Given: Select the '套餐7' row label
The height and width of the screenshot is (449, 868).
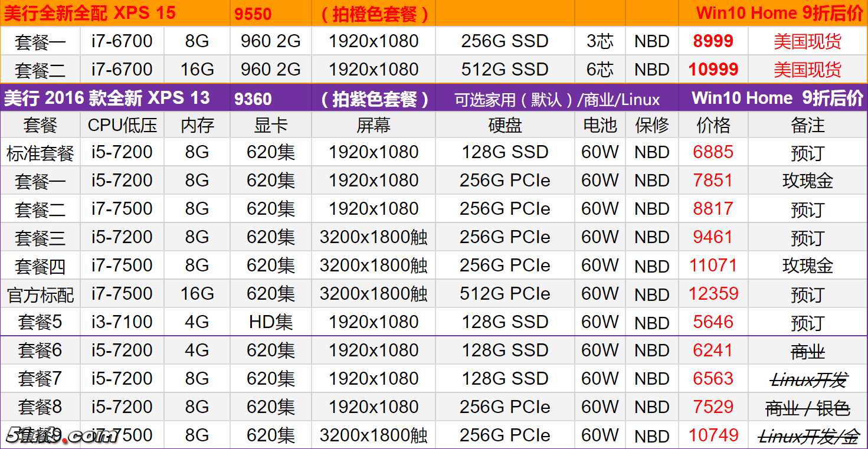Looking at the screenshot, I should (x=40, y=379).
